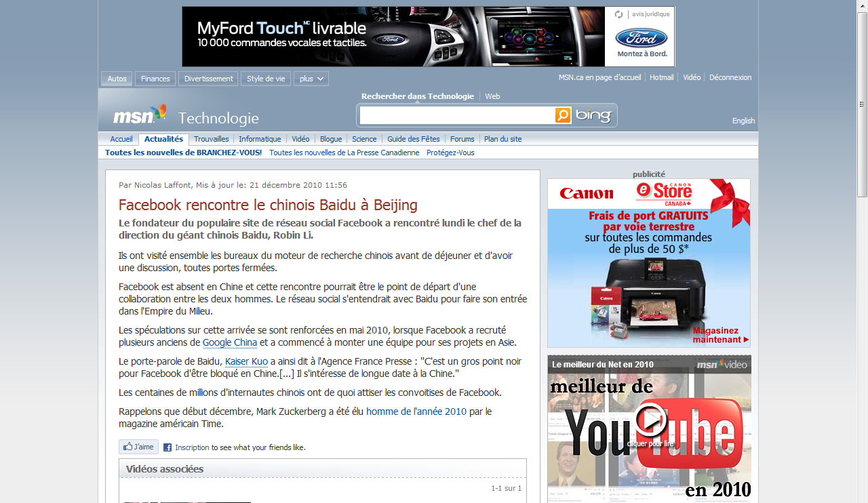Screen dimensions: 868x503
Task: Select the Web search scope
Action: pyautogui.click(x=492, y=96)
